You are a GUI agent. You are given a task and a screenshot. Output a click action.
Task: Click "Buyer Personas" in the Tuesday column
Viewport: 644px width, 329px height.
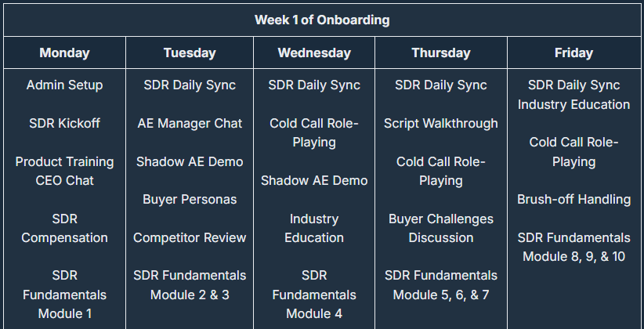tap(190, 199)
